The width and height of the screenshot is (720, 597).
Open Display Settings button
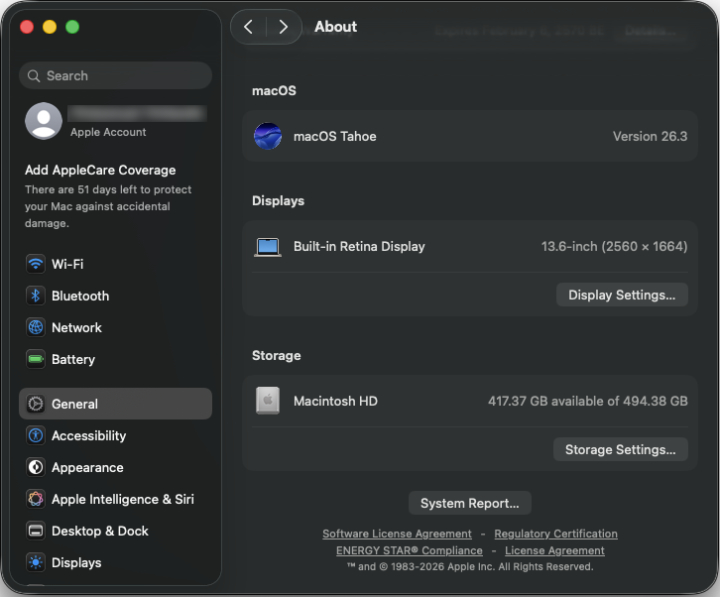click(621, 295)
